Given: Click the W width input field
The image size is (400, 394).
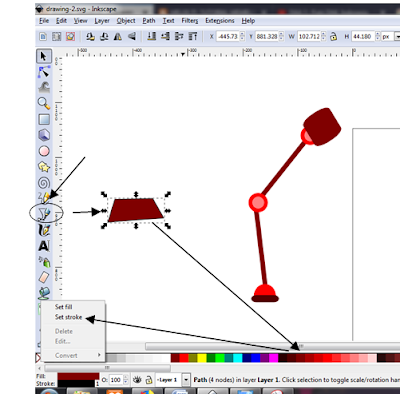Looking at the screenshot, I should pos(309,36).
